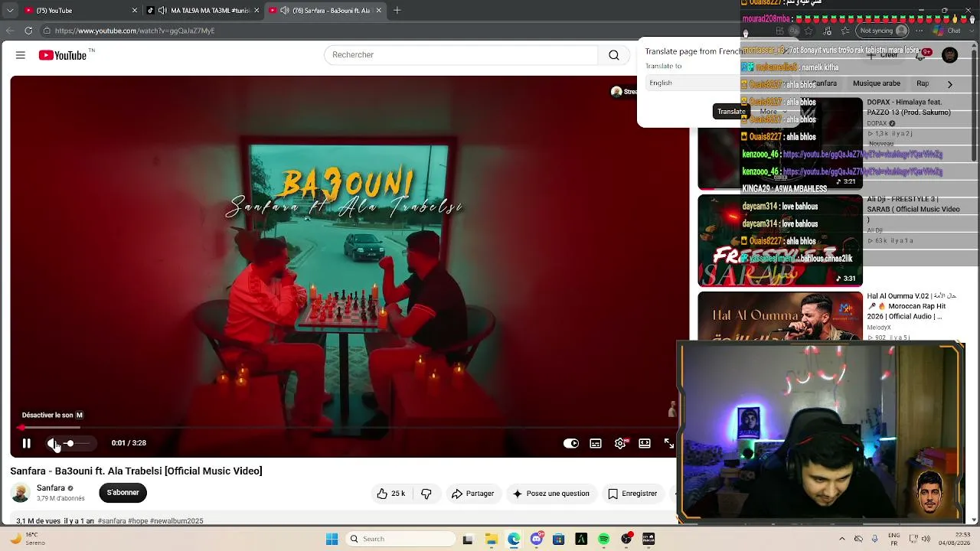
Task: Open the Windows Start menu
Action: coord(332,539)
